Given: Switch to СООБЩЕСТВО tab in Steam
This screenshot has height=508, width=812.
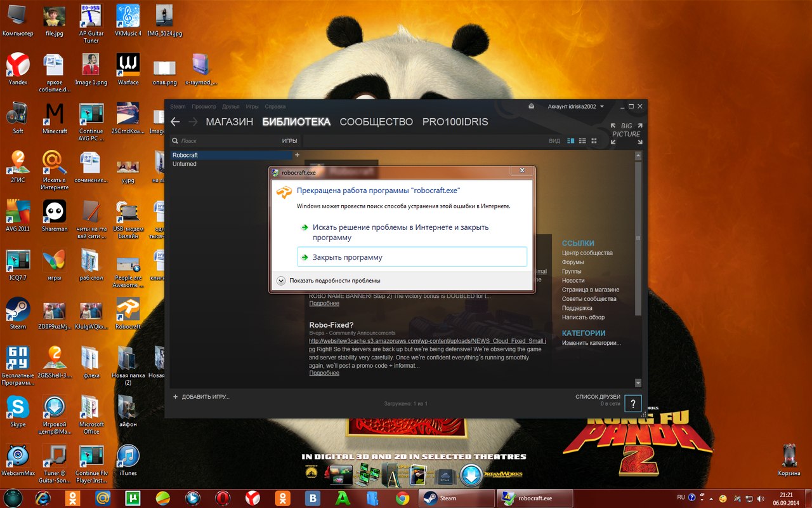Looking at the screenshot, I should coord(376,122).
